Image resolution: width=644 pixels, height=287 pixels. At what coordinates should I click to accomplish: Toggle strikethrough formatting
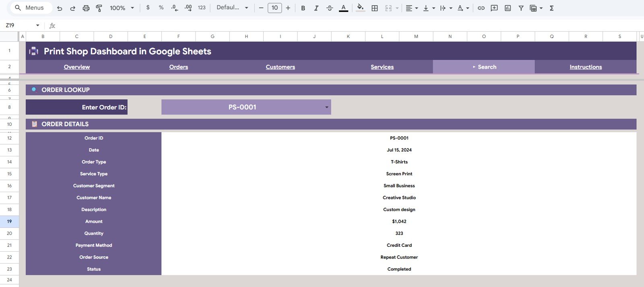pyautogui.click(x=330, y=8)
